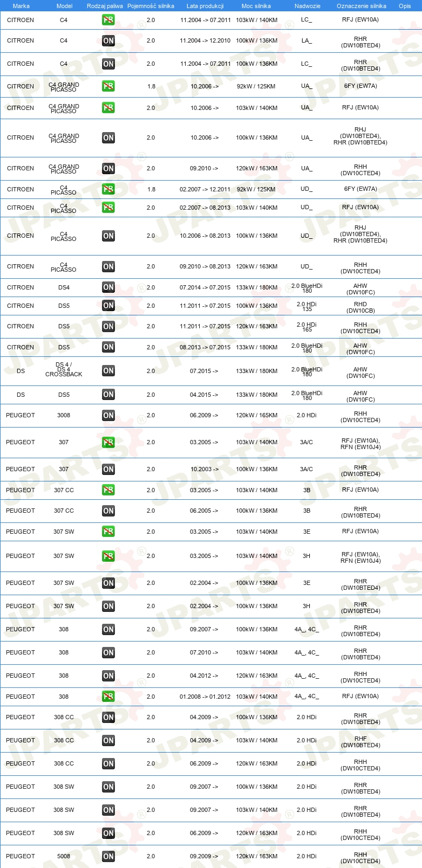Click the ON fuel icon in the C4 LA_ row
The image size is (422, 868).
[x=108, y=40]
